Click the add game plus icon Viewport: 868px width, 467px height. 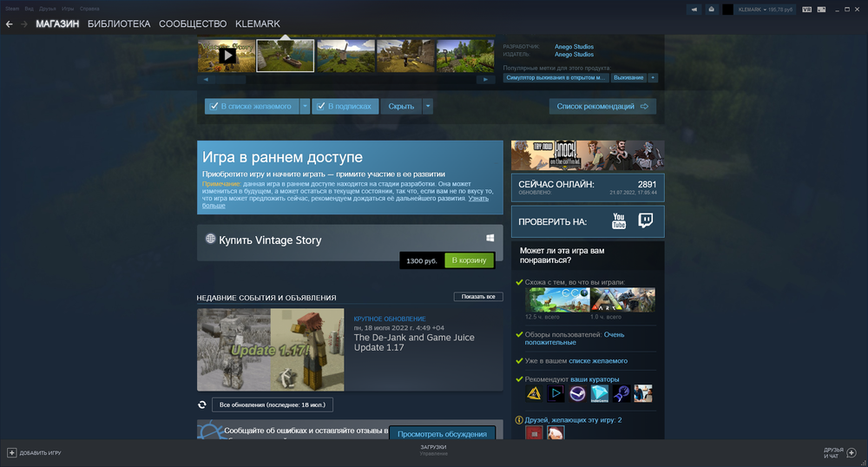(x=12, y=452)
